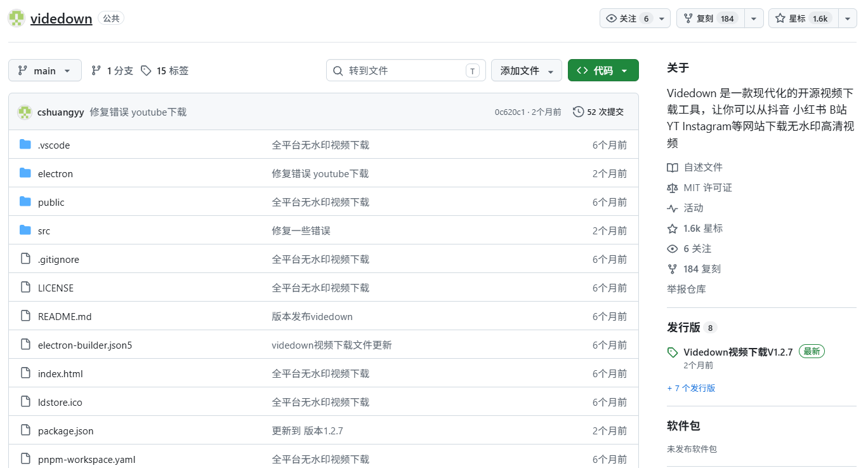Click the package.json file icon
868x468 pixels.
(25, 430)
